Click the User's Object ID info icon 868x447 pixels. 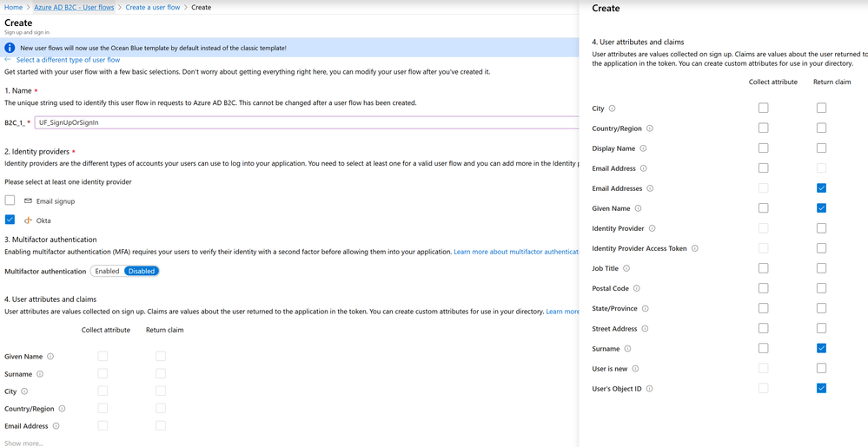(x=649, y=388)
